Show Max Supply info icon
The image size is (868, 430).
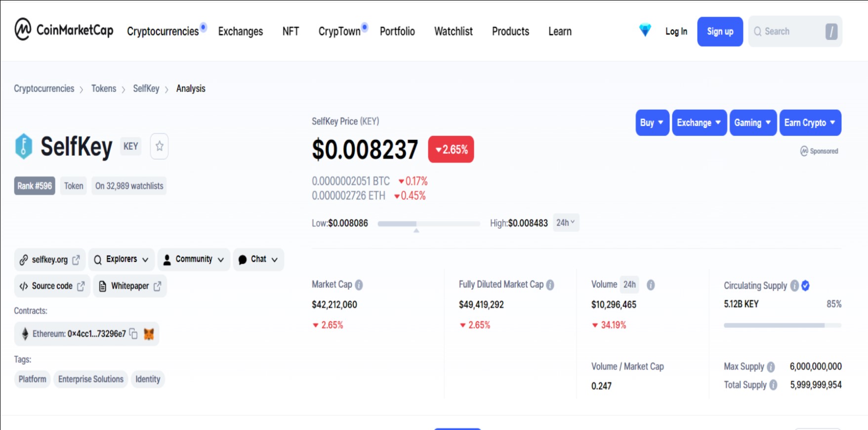pos(771,367)
